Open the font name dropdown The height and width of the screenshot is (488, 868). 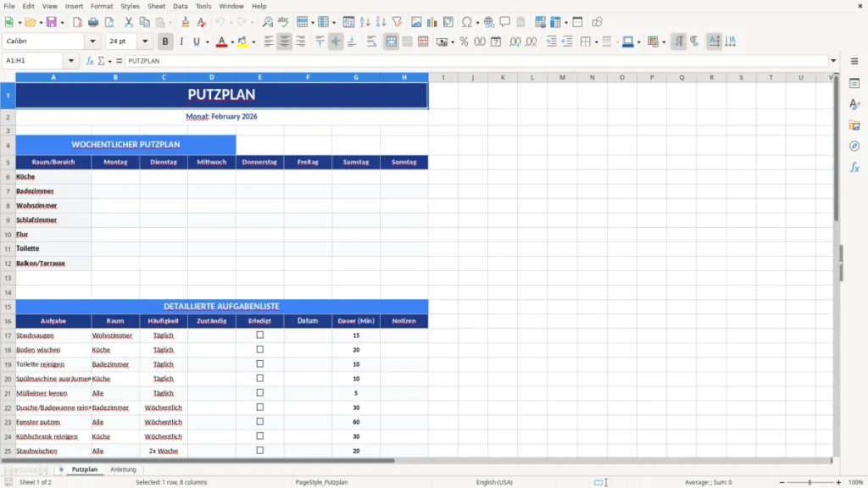[92, 42]
